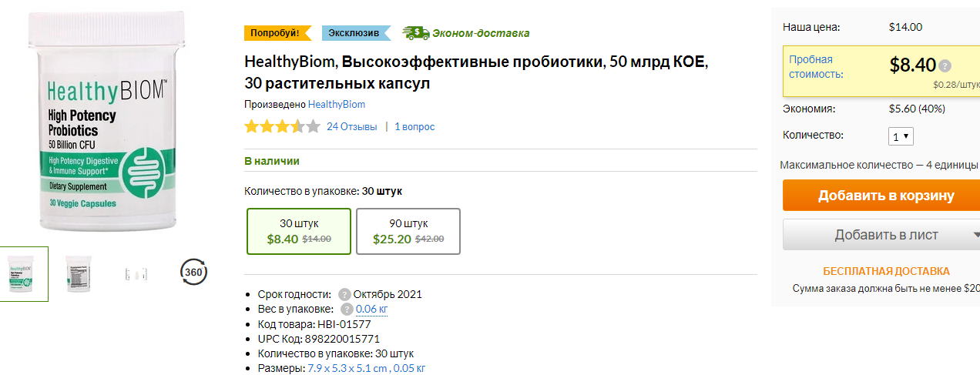The width and height of the screenshot is (980, 375).
Task: Open the '1 вопрос' link
Action: click(414, 126)
